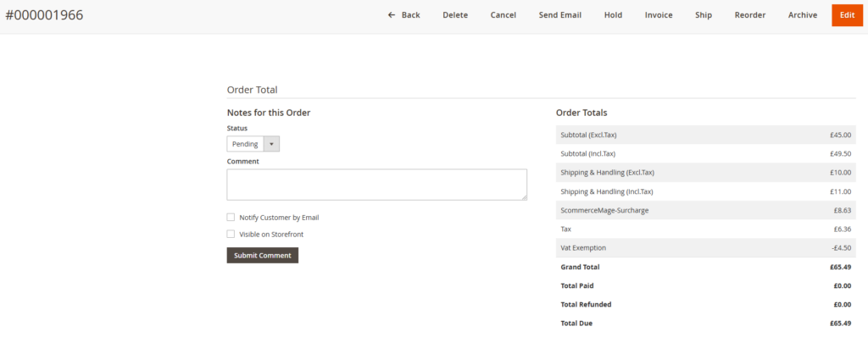The width and height of the screenshot is (868, 354).
Task: Focus the Comment text area
Action: click(376, 185)
